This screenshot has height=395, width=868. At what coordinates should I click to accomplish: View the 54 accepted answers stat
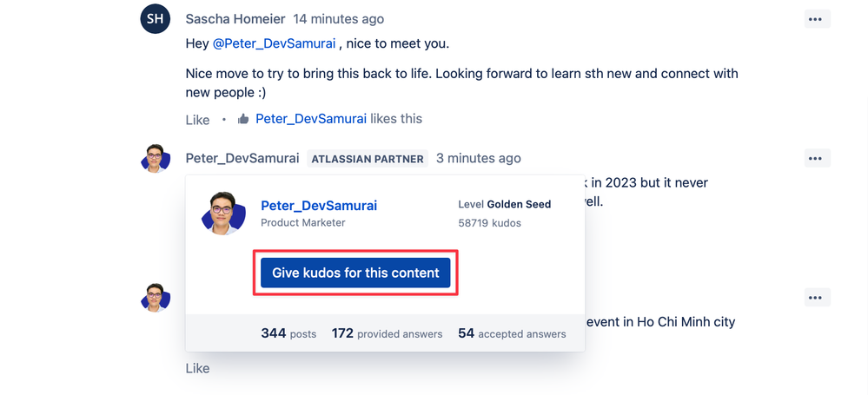[x=512, y=333]
